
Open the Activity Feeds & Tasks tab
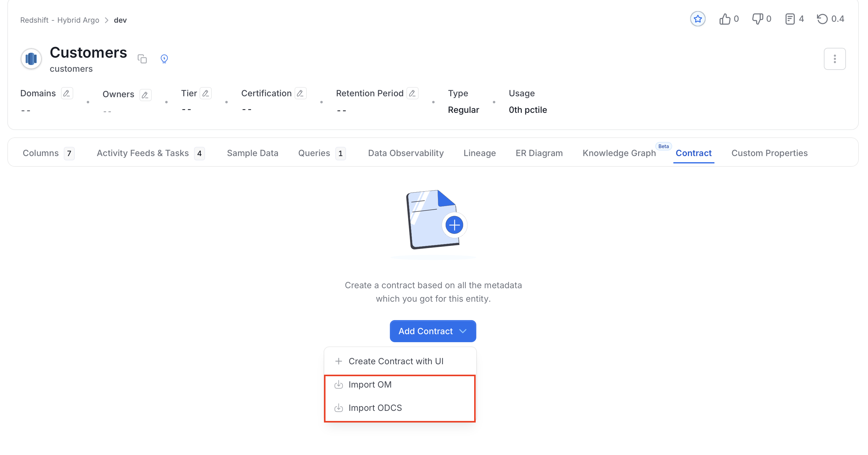point(150,153)
